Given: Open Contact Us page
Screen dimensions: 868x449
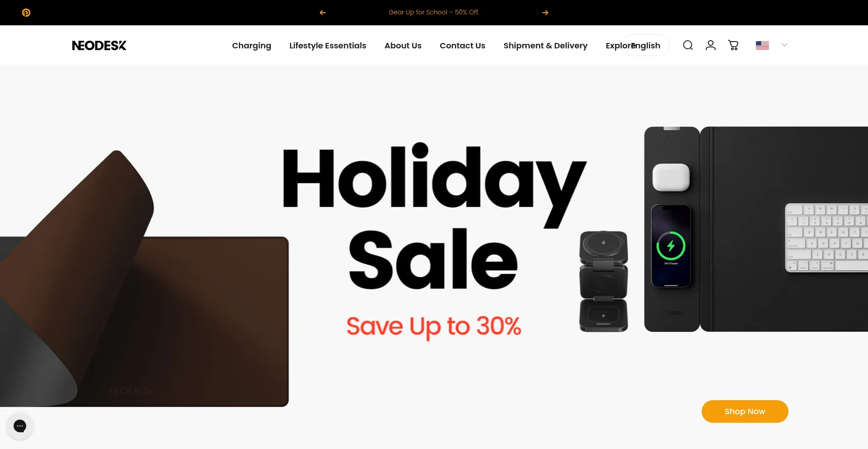Looking at the screenshot, I should tap(462, 46).
